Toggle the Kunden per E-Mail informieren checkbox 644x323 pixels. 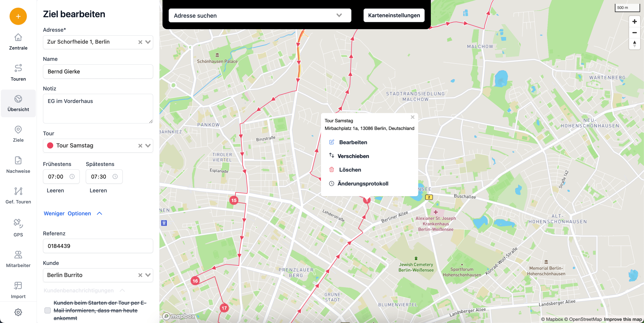pos(47,310)
